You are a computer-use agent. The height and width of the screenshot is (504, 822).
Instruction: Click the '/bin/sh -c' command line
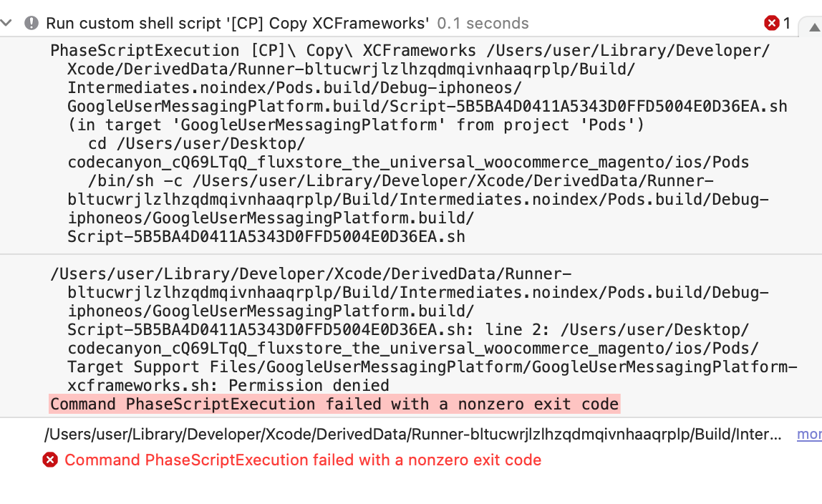click(401, 181)
